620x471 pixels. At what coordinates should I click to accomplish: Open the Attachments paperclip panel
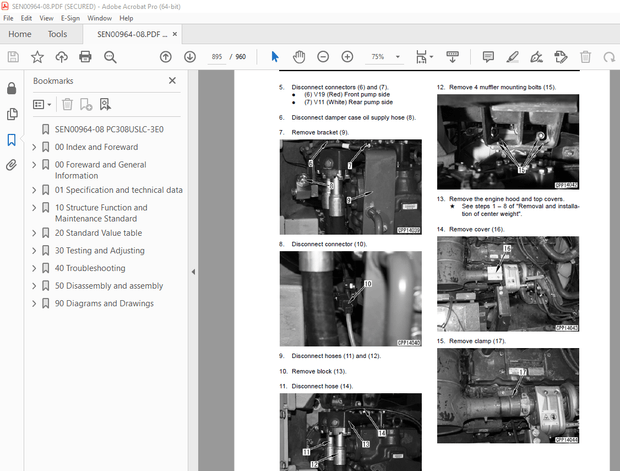(12, 165)
